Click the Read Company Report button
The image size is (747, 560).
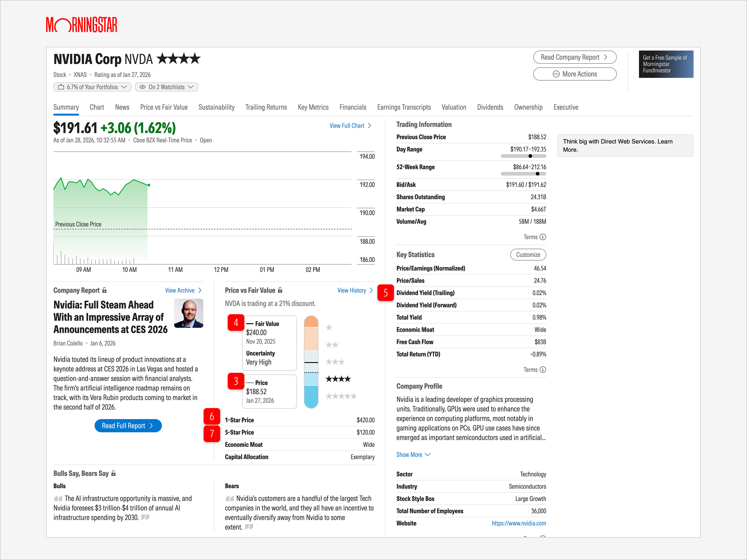point(575,57)
